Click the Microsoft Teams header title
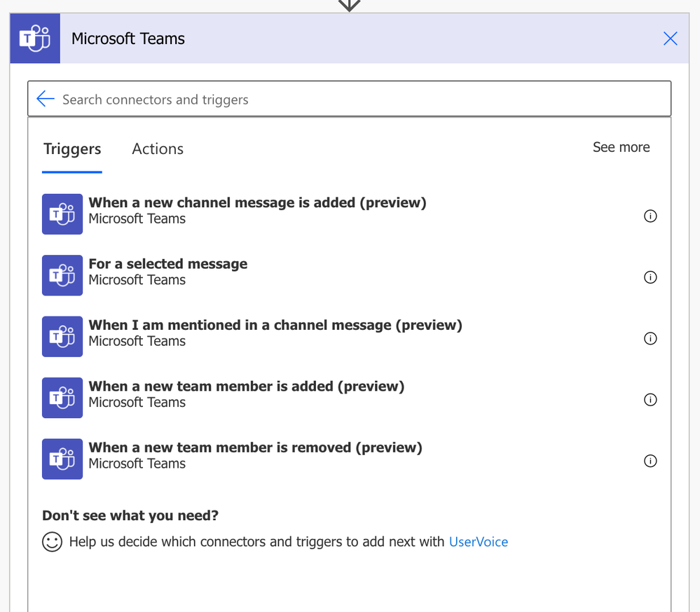700x612 pixels. [128, 39]
